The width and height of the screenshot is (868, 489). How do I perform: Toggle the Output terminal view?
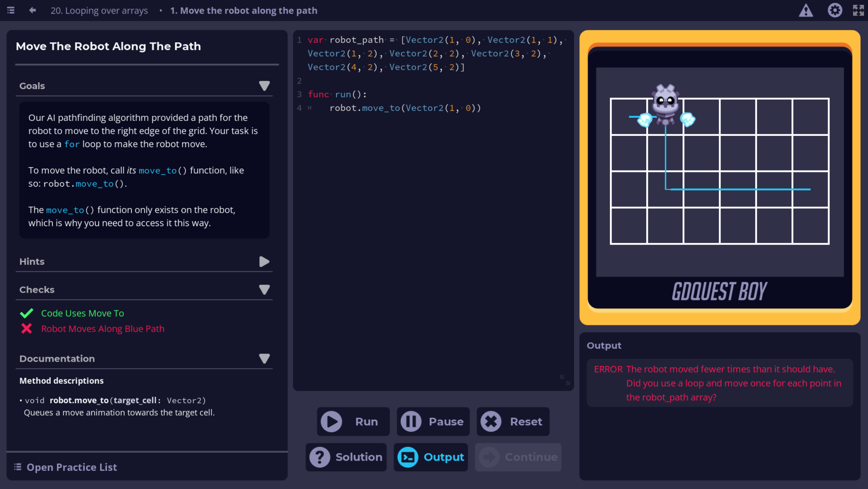[x=430, y=457]
